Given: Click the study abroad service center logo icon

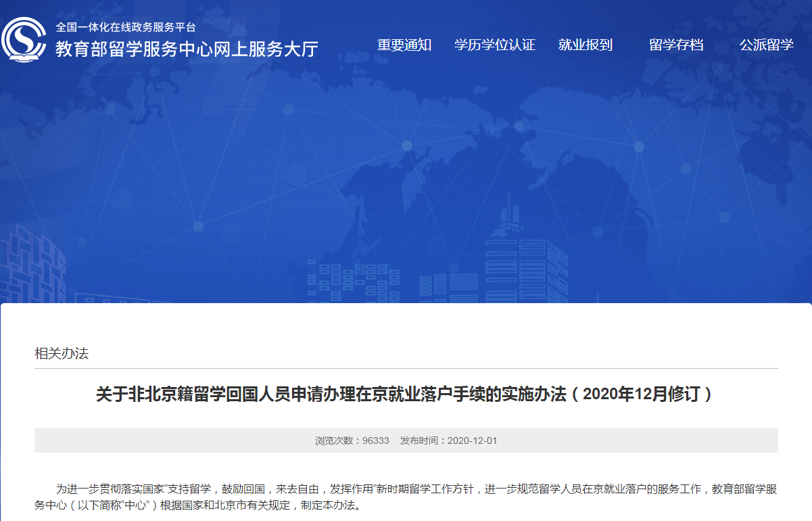Looking at the screenshot, I should pyautogui.click(x=24, y=39).
